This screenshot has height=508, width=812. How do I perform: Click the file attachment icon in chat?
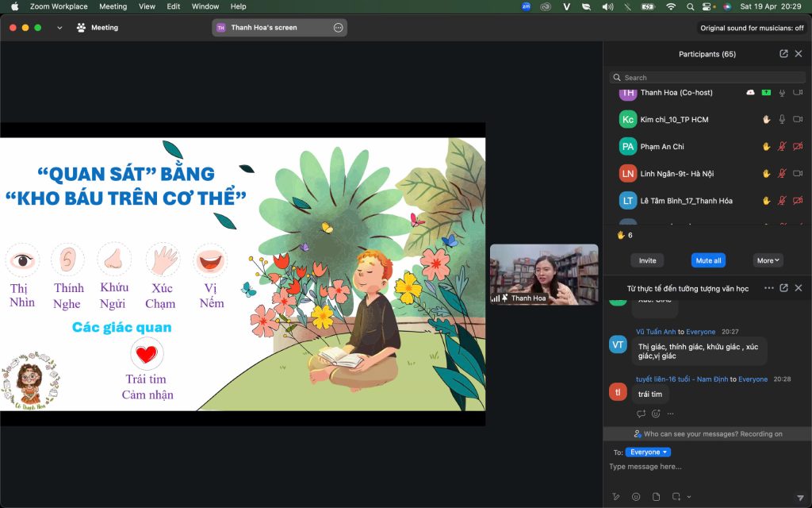click(657, 497)
